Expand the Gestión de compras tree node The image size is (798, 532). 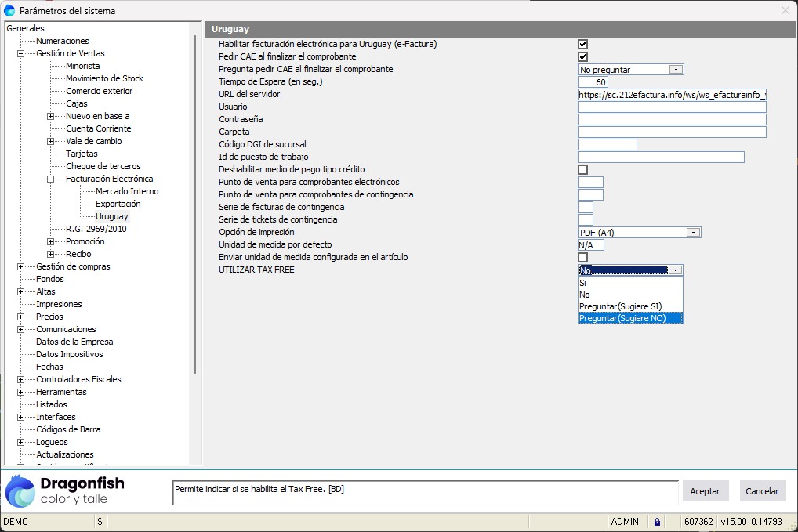(20, 267)
